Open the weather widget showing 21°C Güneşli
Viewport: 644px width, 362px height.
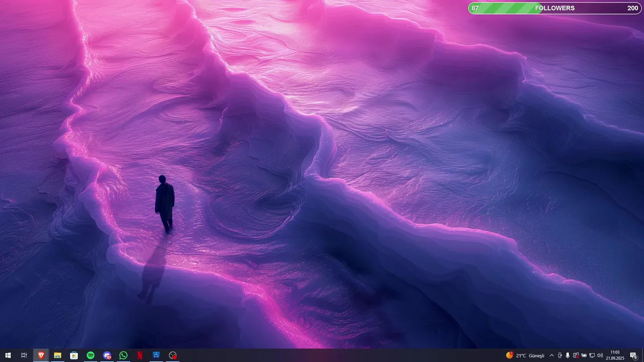(525, 355)
